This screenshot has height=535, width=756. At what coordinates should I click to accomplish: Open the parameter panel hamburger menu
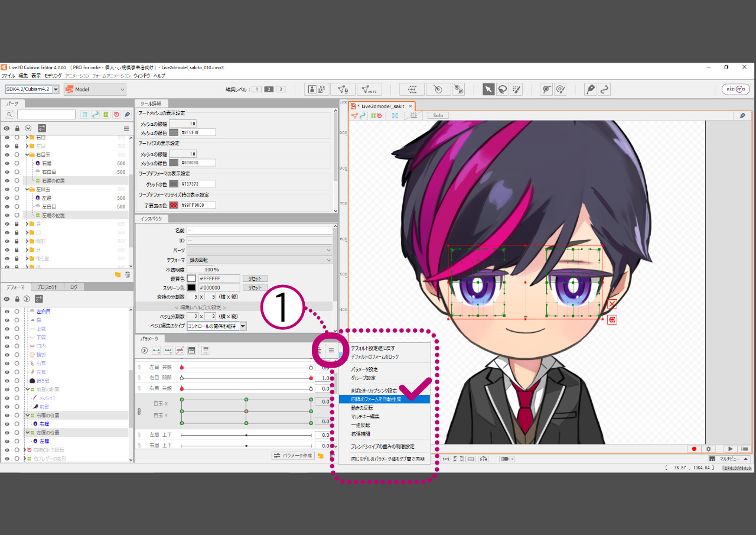click(x=331, y=351)
